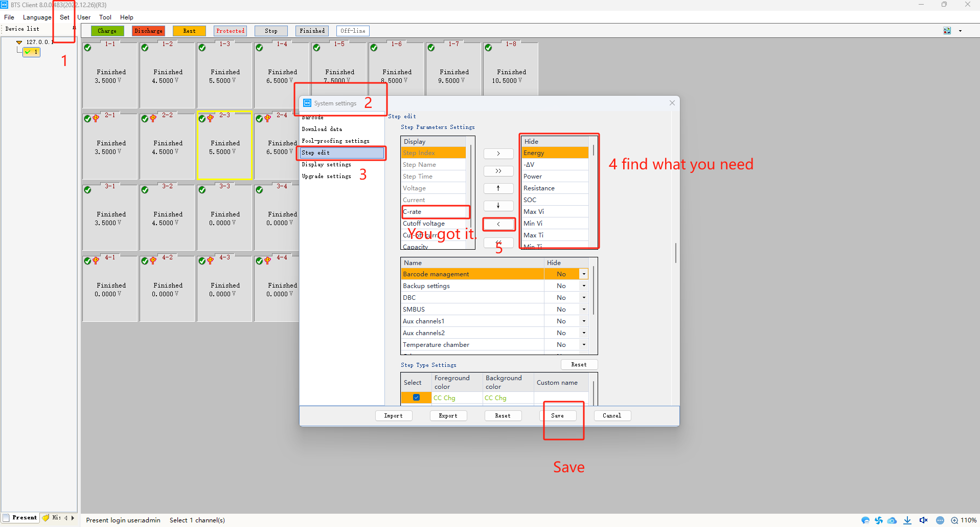This screenshot has height=527, width=980.
Task: Open the Language menu
Action: pos(37,17)
